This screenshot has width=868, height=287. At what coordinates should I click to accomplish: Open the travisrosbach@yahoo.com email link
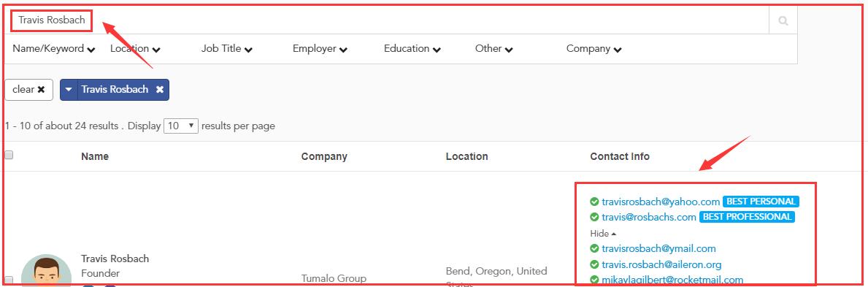(x=661, y=202)
